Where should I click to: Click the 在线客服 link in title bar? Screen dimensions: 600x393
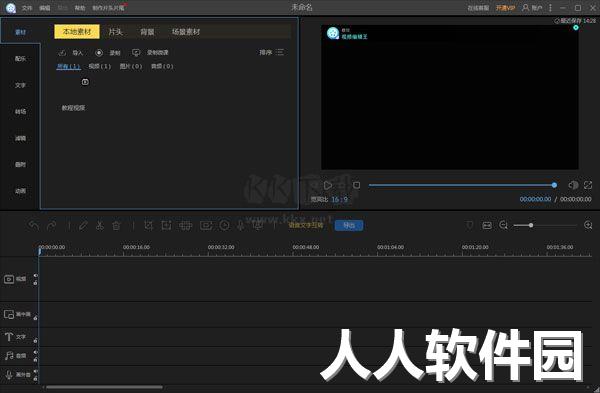coord(478,8)
